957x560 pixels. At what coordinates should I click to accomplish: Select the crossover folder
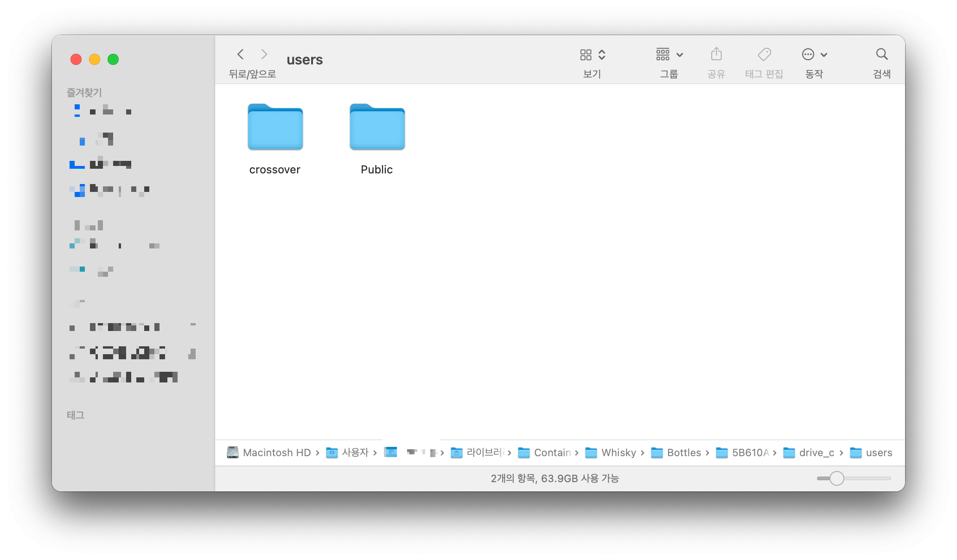coord(275,127)
